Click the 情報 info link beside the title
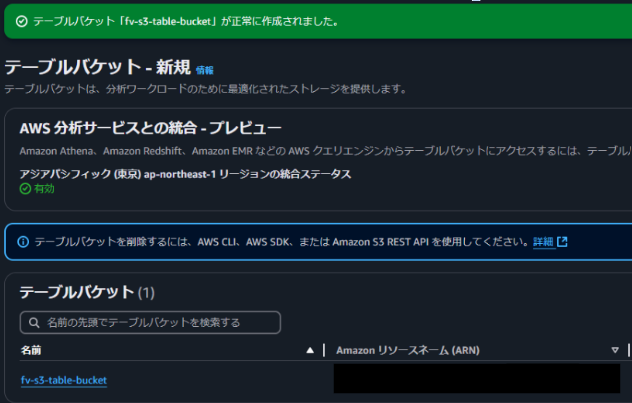 click(204, 70)
